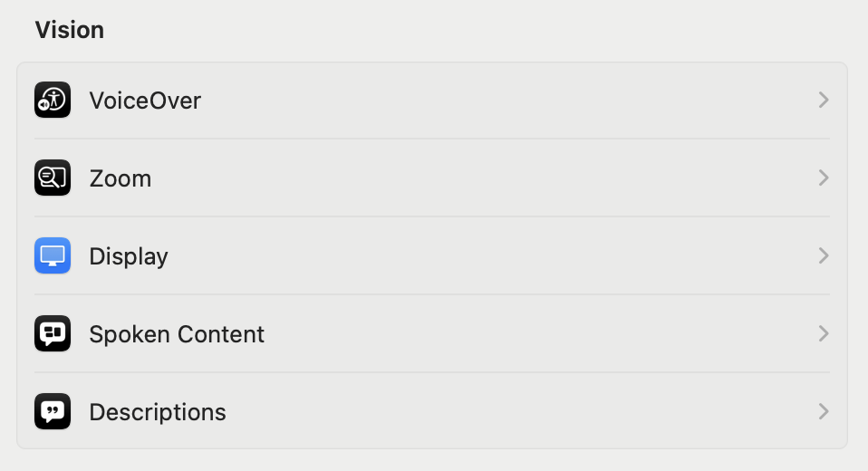Viewport: 868px width, 471px height.
Task: Click the Descriptions quote bubble icon
Action: (53, 411)
